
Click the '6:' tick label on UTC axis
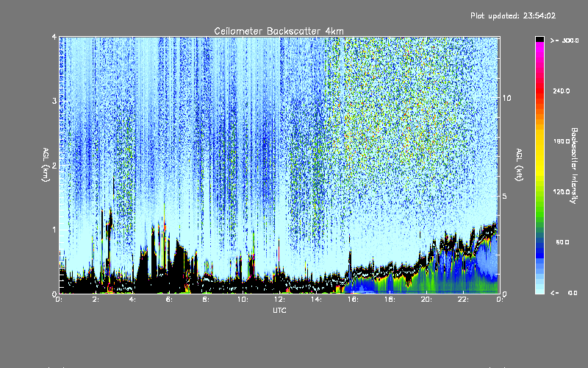click(169, 300)
